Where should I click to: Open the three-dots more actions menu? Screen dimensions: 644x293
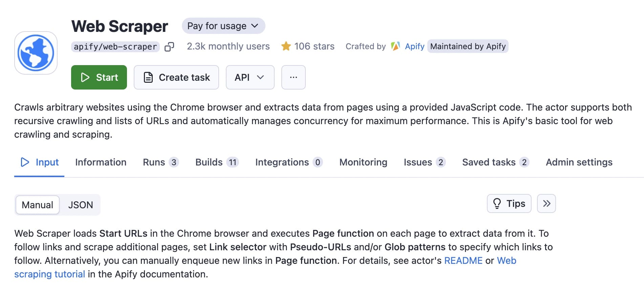coord(294,77)
